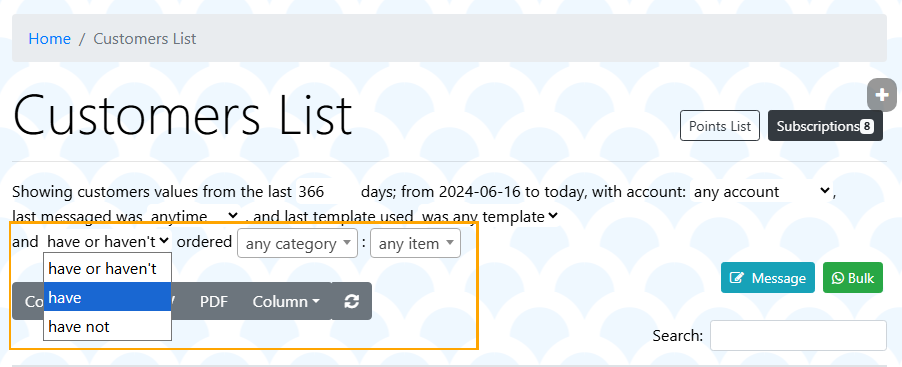Click the WhatsApp Bulk button

[853, 278]
